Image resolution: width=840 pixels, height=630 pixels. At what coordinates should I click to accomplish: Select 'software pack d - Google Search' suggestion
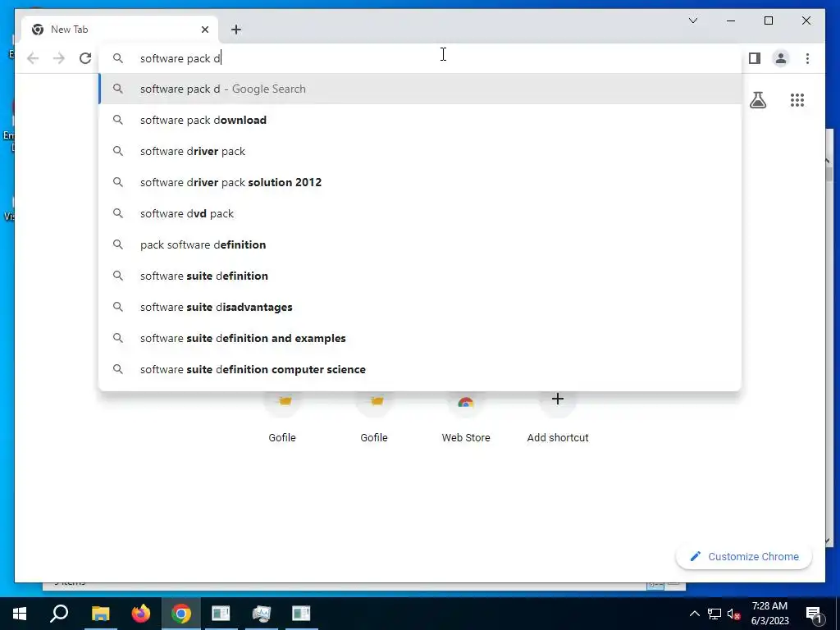(x=420, y=89)
